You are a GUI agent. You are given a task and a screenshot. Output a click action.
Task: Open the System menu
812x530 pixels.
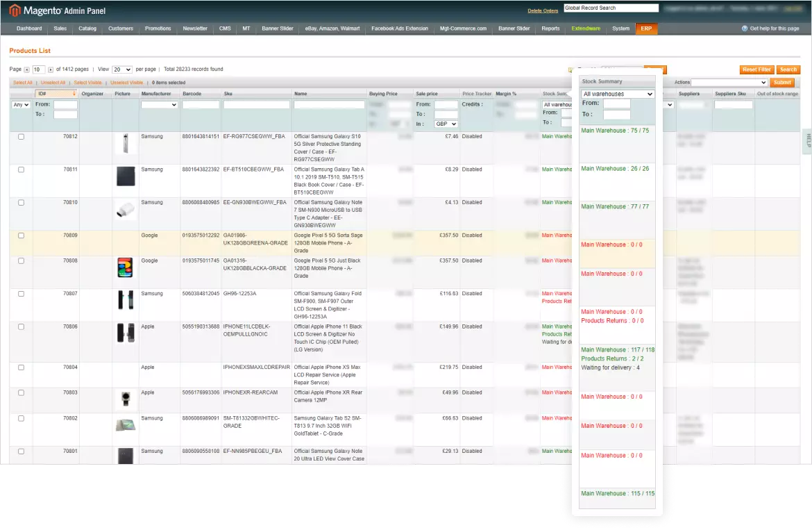tap(620, 28)
